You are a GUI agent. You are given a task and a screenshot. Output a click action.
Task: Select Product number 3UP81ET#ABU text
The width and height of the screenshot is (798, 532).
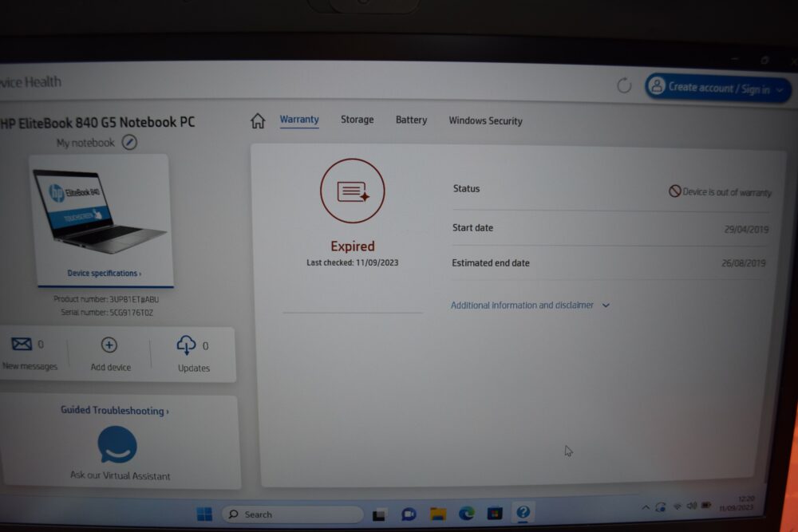click(x=106, y=300)
